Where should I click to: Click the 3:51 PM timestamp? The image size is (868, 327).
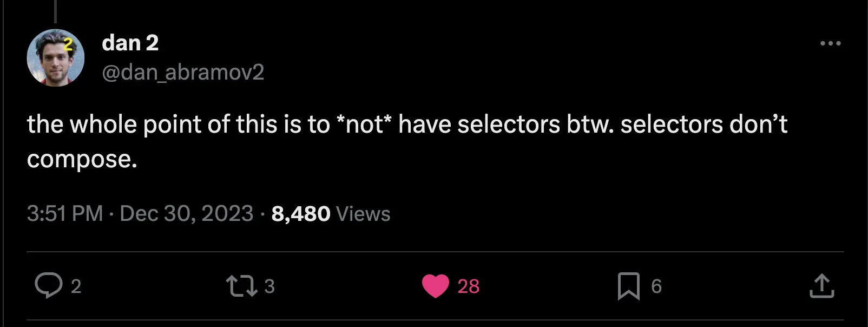tap(65, 213)
